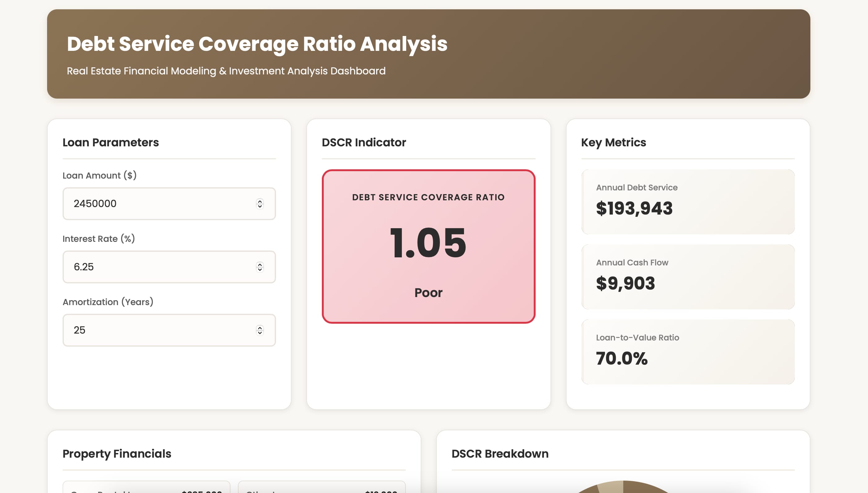
Task: Increase Amortization years with the up stepper arrow
Action: point(260,328)
